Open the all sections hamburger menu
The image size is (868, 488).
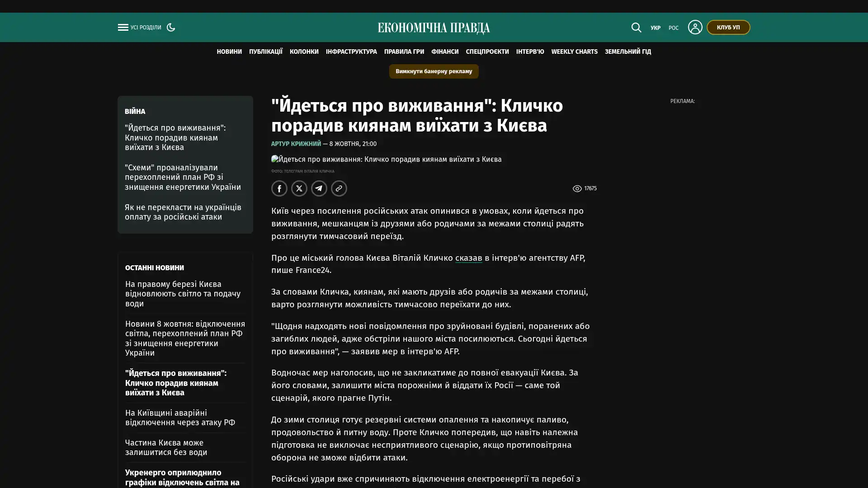pyautogui.click(x=123, y=28)
